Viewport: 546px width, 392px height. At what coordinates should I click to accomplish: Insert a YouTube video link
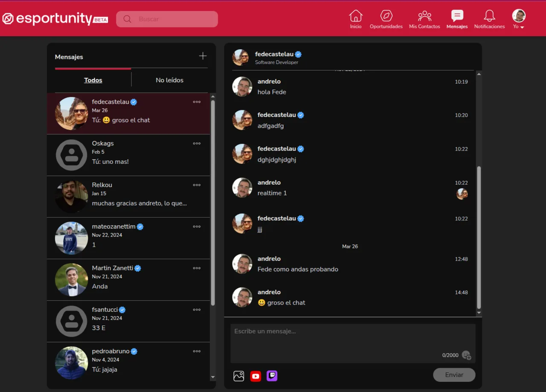coord(256,376)
